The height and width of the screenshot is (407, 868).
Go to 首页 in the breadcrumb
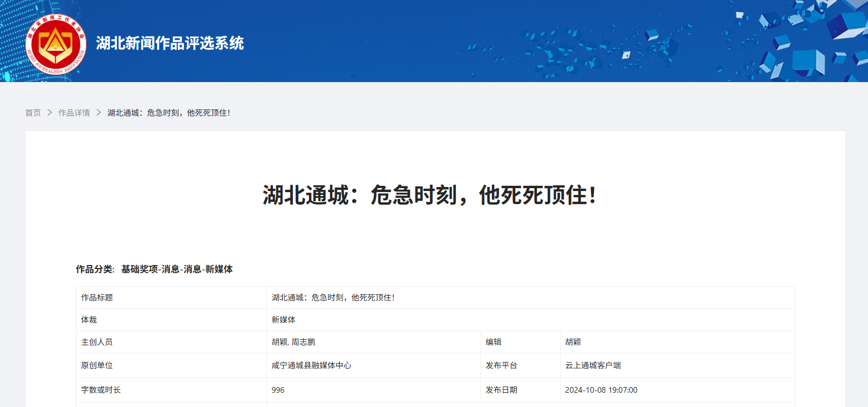coord(33,113)
